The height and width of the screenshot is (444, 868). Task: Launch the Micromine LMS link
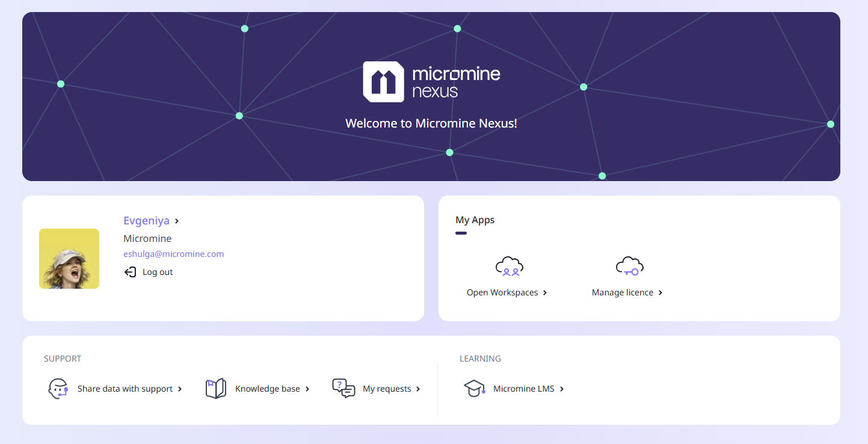coord(524,389)
